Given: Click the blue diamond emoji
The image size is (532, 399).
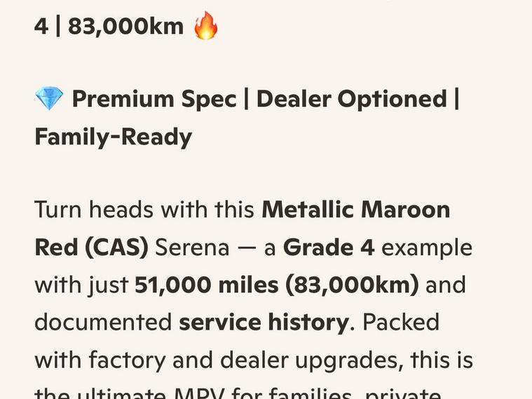Looking at the screenshot, I should coord(48,99).
